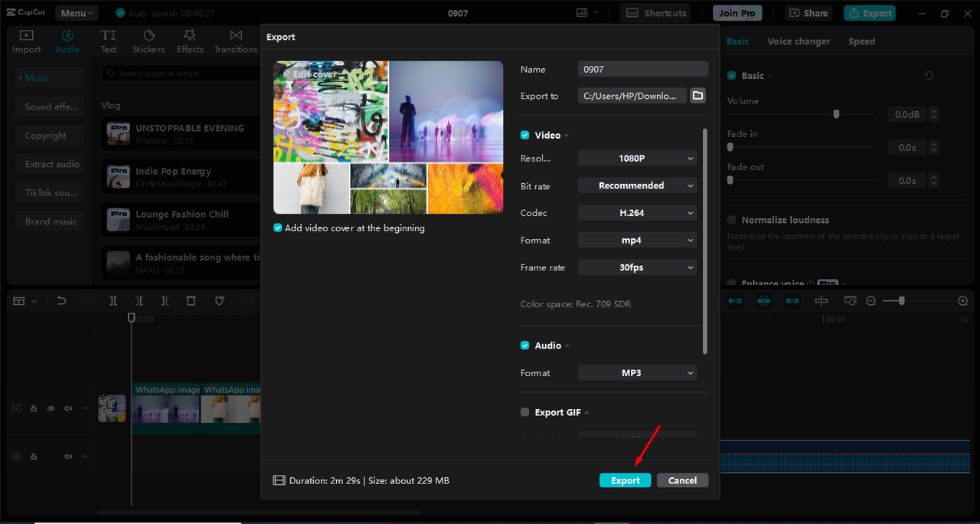Collapse the Audio section arrow
This screenshot has height=524, width=980.
[x=567, y=346]
